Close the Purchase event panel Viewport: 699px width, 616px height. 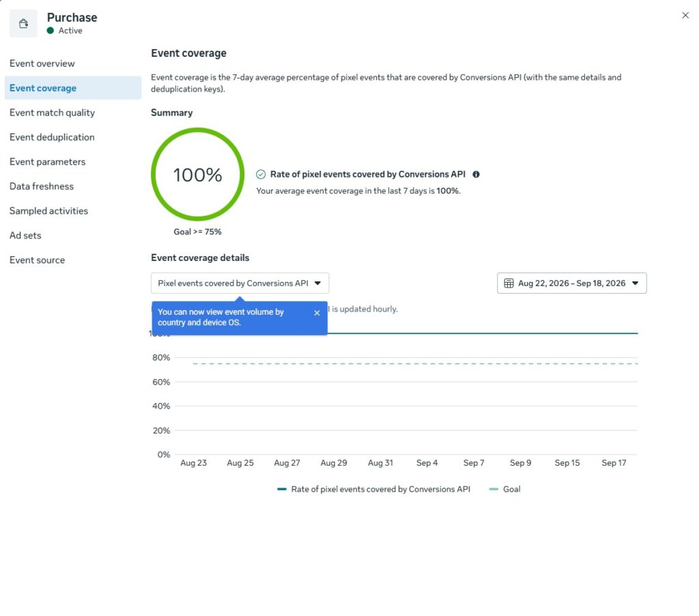click(x=685, y=15)
